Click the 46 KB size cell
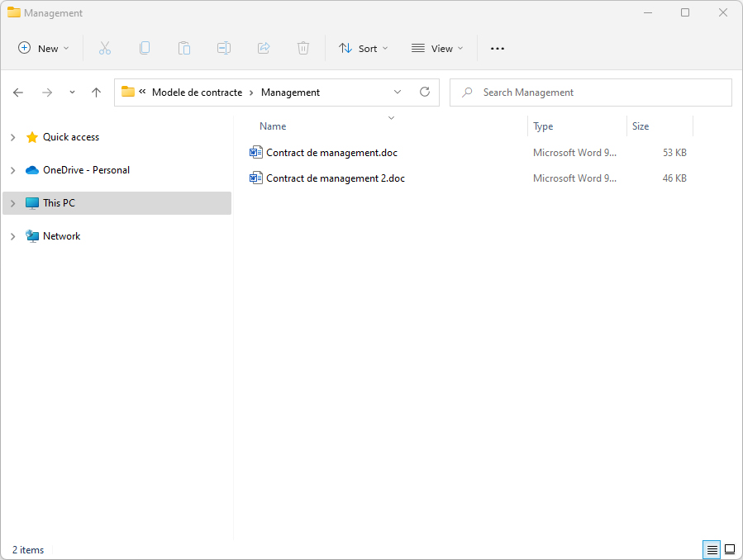This screenshot has width=743, height=560. pos(674,178)
